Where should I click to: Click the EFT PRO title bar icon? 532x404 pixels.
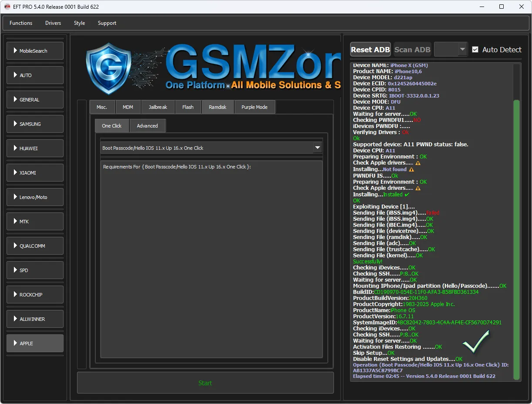tap(7, 7)
